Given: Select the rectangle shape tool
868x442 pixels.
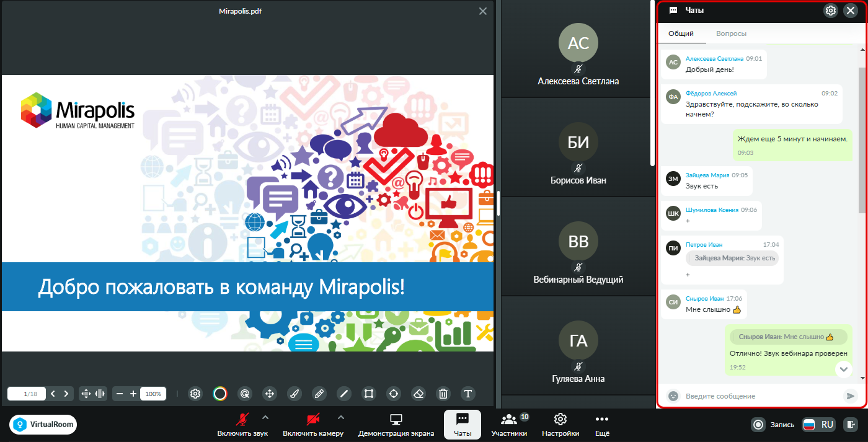Looking at the screenshot, I should click(x=369, y=394).
